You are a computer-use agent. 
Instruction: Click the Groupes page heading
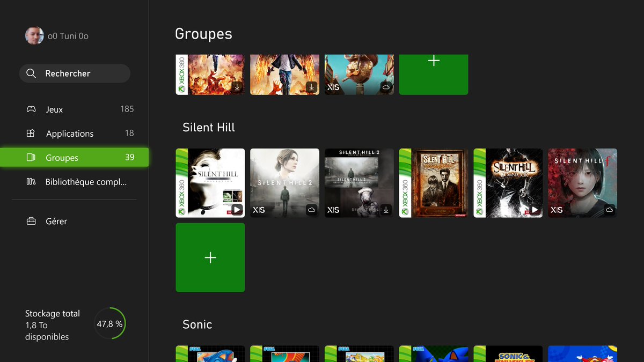[203, 34]
